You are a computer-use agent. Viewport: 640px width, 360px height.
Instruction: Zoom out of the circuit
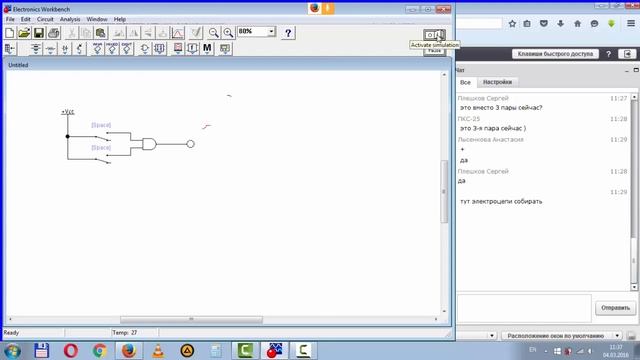213,33
